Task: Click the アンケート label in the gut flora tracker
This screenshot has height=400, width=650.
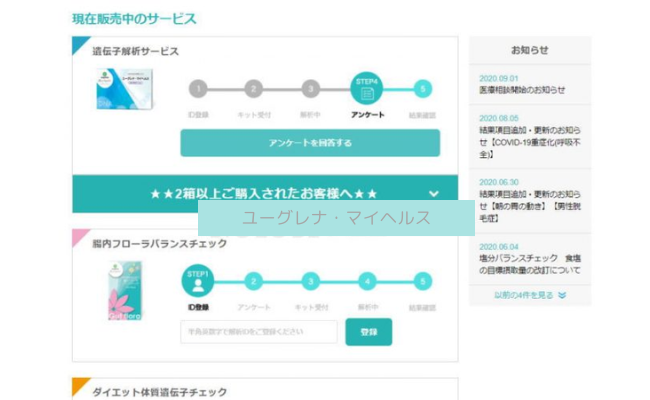Action: [x=254, y=308]
